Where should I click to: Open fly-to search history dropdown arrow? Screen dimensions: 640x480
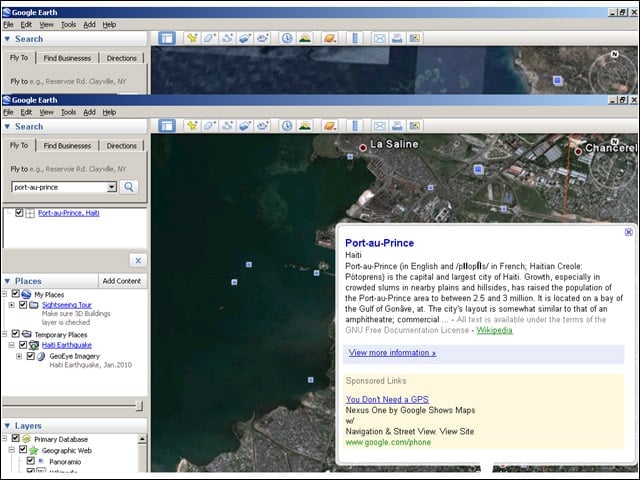tap(111, 187)
